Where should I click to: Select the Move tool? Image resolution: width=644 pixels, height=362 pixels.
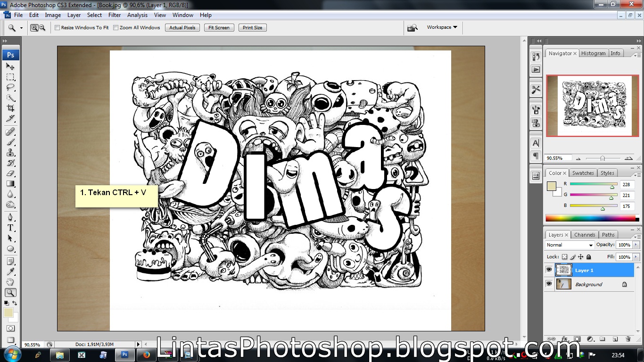[10, 66]
